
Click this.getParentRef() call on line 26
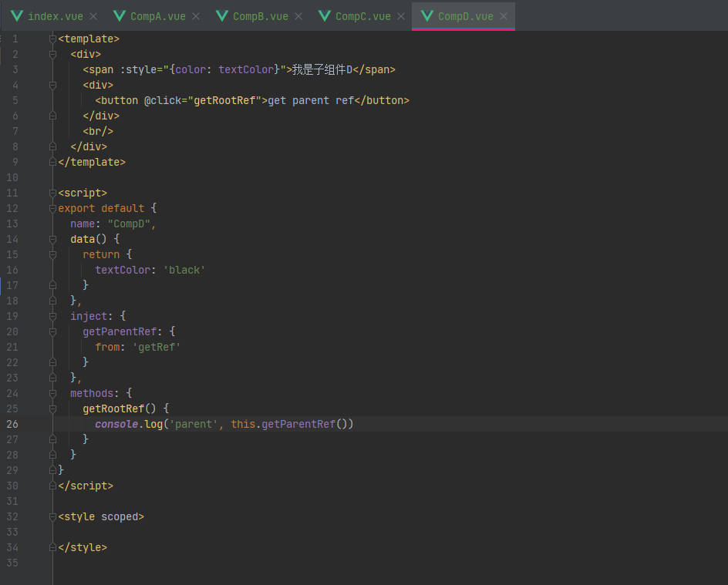click(292, 424)
